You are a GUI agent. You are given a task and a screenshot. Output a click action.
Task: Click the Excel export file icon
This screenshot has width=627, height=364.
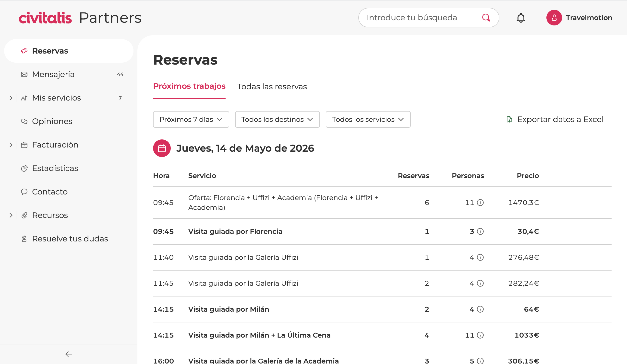point(509,120)
